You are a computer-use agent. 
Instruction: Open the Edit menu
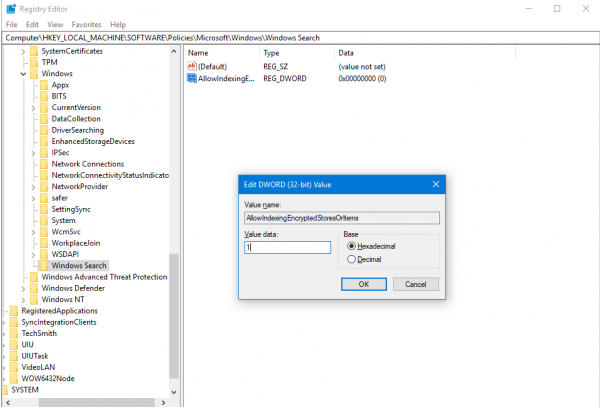point(30,24)
